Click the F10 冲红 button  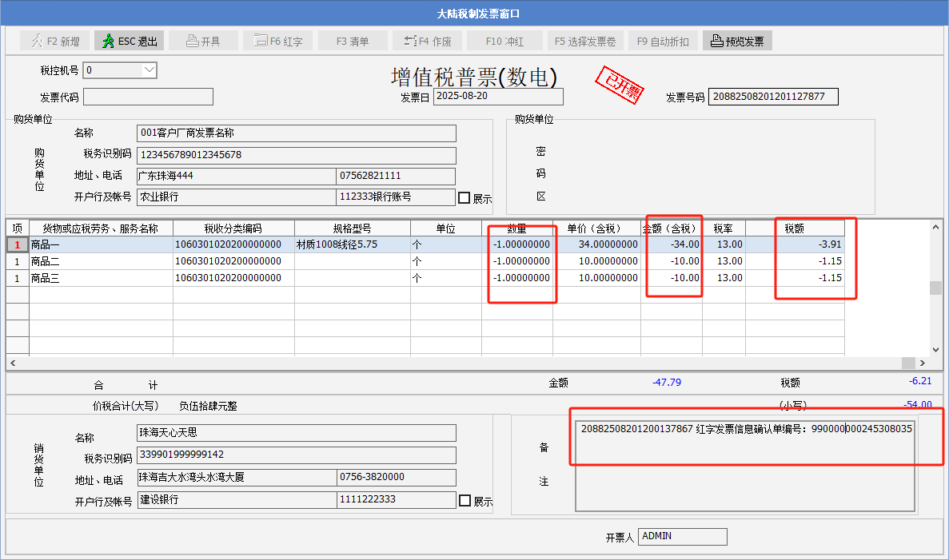click(504, 41)
